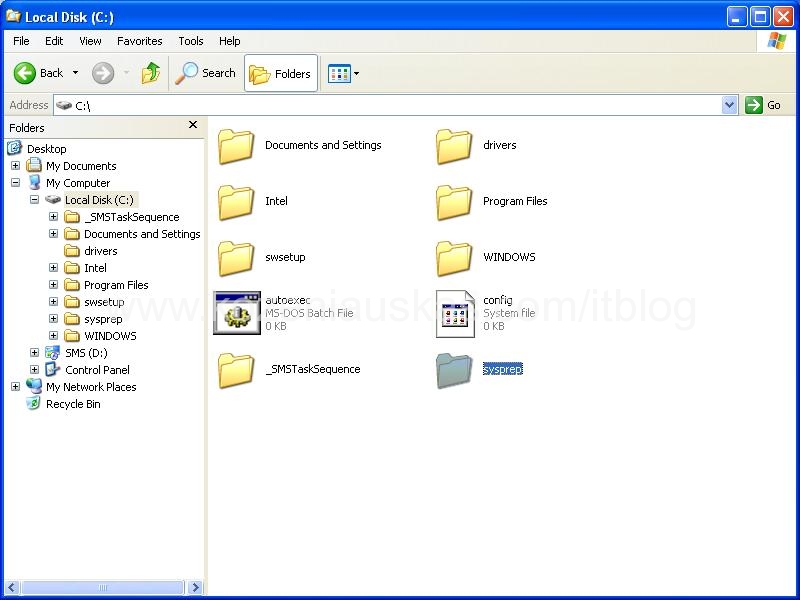Expand Documents and Settings tree node

[53, 234]
